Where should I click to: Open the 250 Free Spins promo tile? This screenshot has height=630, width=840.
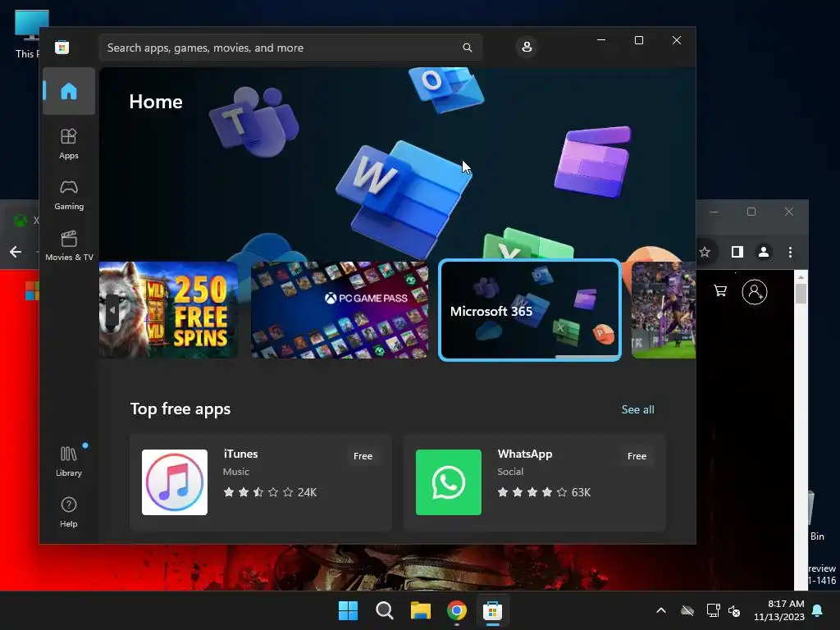168,309
